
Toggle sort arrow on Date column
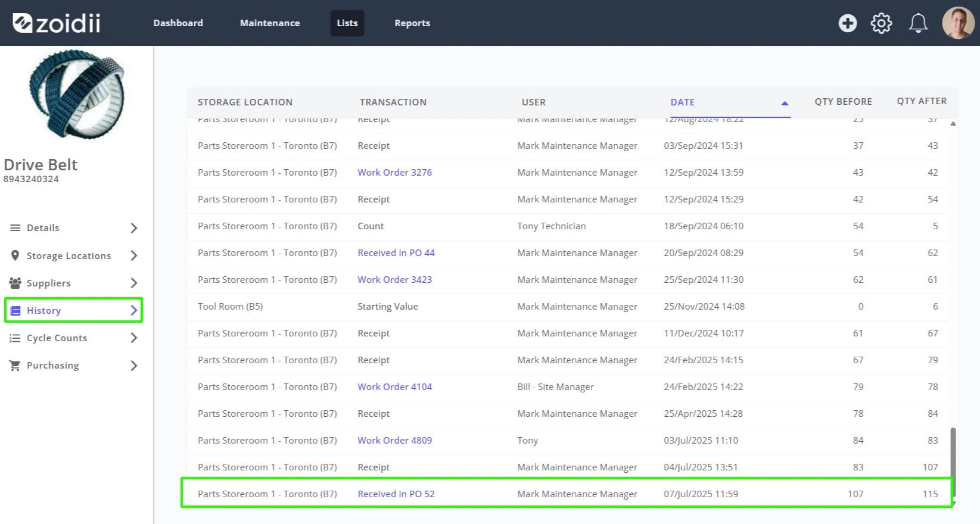[x=785, y=103]
